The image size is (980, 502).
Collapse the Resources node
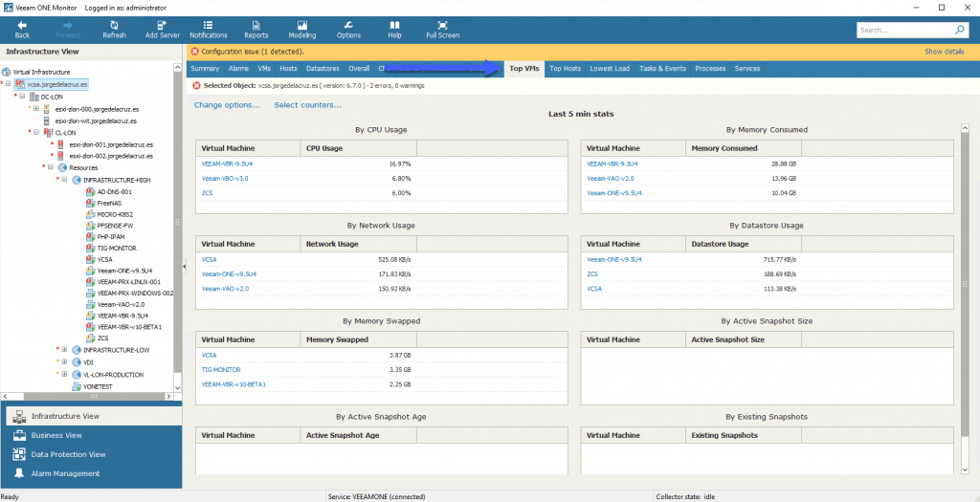click(x=51, y=167)
